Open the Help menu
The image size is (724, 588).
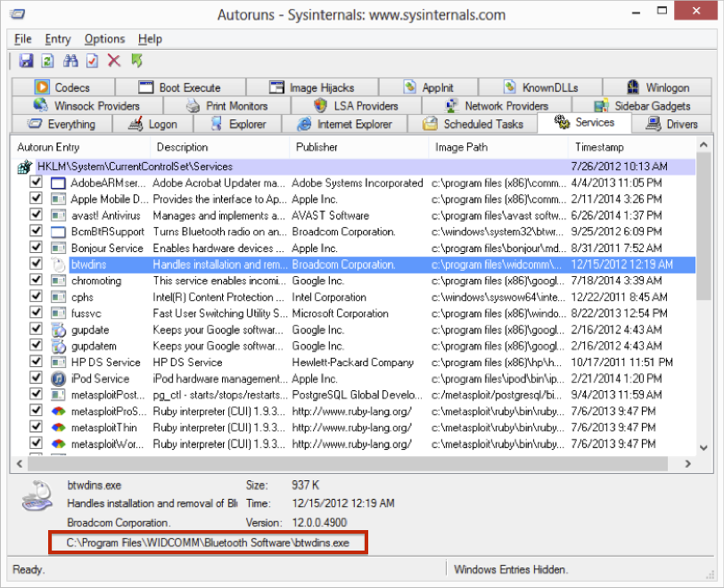(x=150, y=39)
